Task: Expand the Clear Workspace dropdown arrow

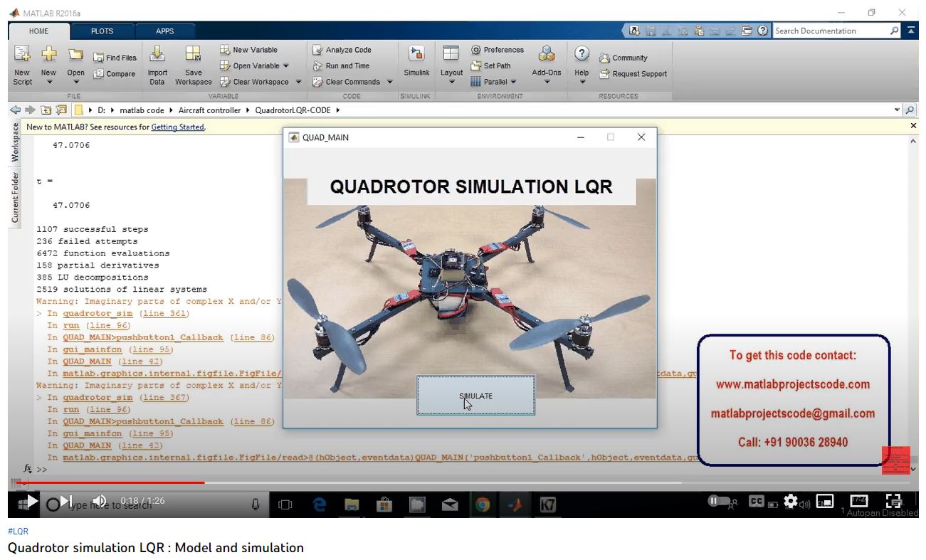Action: click(x=299, y=82)
